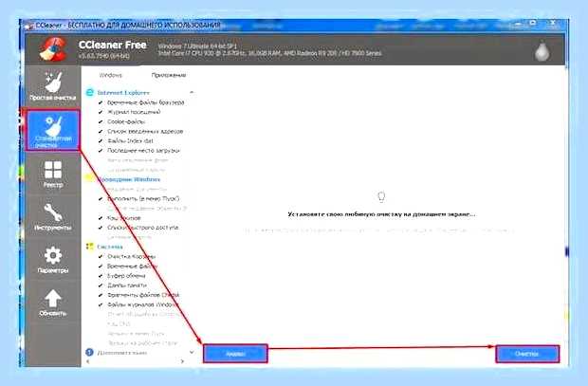The image size is (588, 386).
Task: Click the pear icon in header
Action: click(542, 51)
